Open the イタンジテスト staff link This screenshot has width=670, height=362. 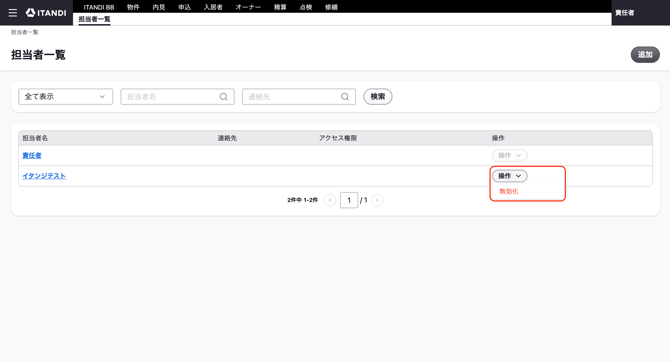point(44,176)
